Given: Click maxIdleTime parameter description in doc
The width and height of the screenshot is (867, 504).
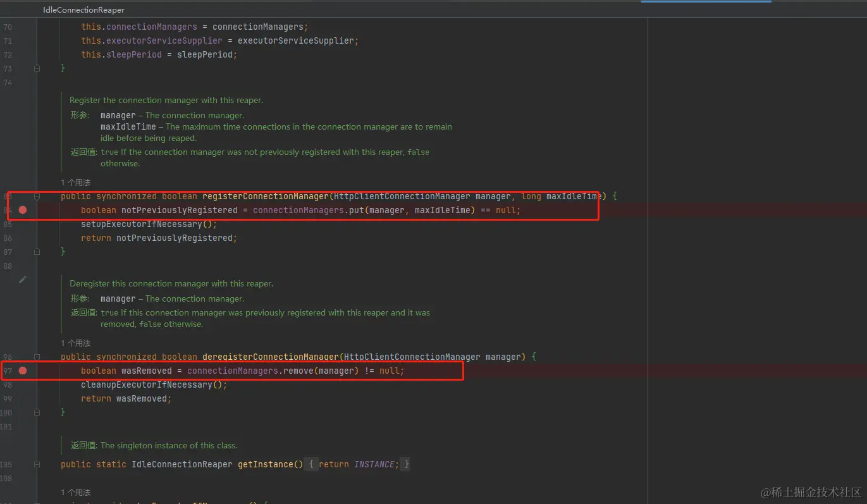Looking at the screenshot, I should point(276,132).
